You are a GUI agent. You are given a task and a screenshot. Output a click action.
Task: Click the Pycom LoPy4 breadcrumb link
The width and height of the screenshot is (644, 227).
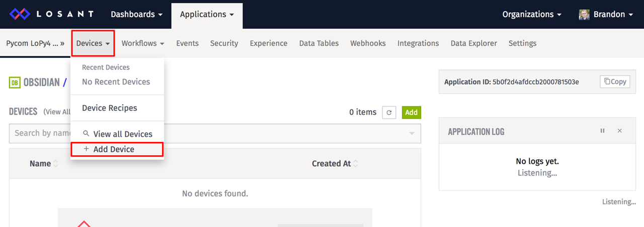[35, 43]
